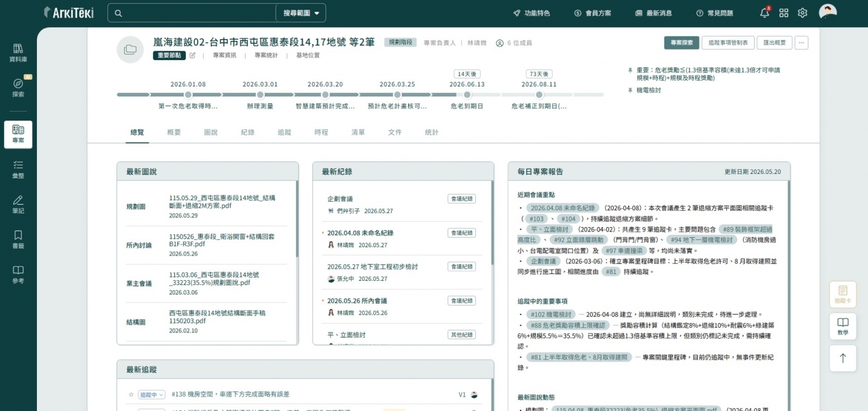Open the settings gear icon in header
This screenshot has height=411, width=868.
(x=802, y=13)
